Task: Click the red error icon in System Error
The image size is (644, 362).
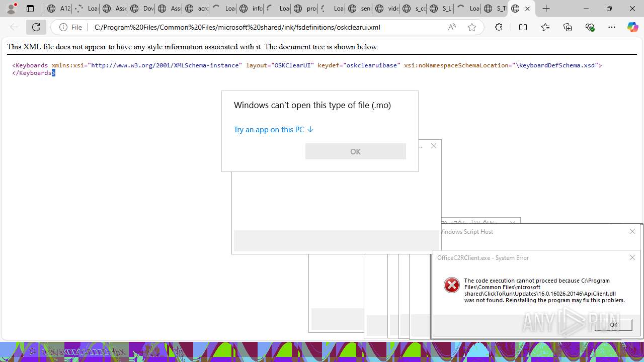Action: pos(451,285)
